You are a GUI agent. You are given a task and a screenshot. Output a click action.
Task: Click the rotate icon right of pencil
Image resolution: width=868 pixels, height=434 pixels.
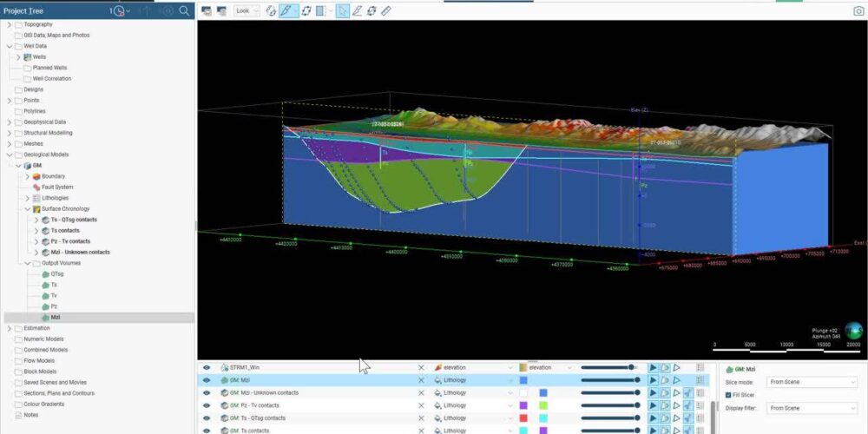pos(372,10)
